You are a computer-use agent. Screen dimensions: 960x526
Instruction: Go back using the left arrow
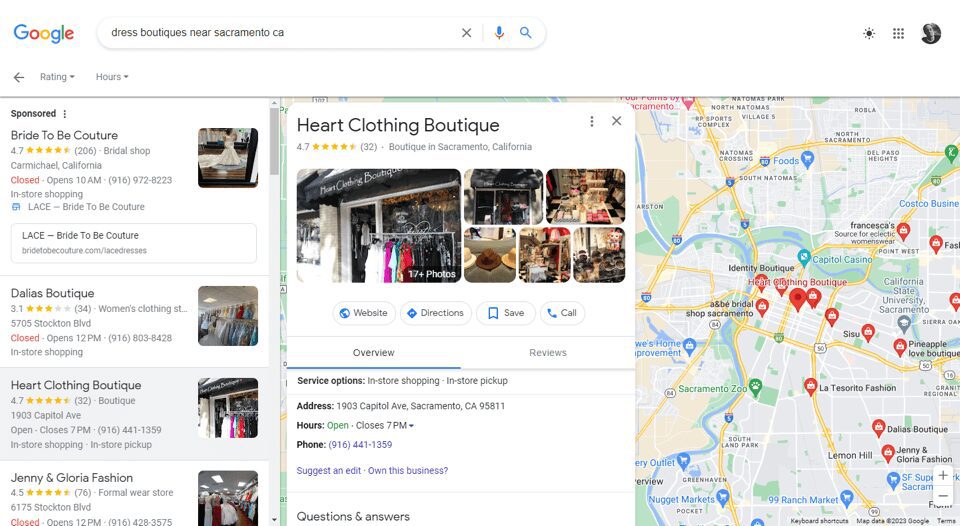(19, 77)
